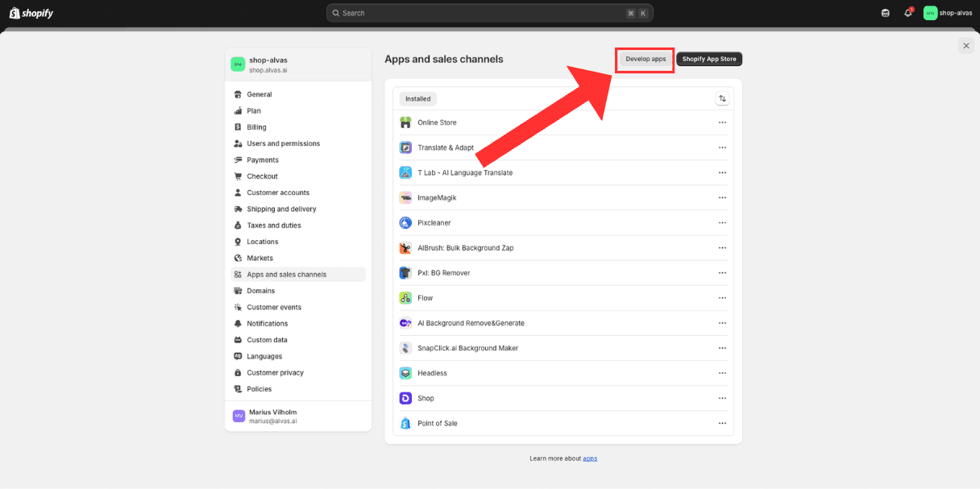Follow the apps link under Learn more

[x=590, y=458]
